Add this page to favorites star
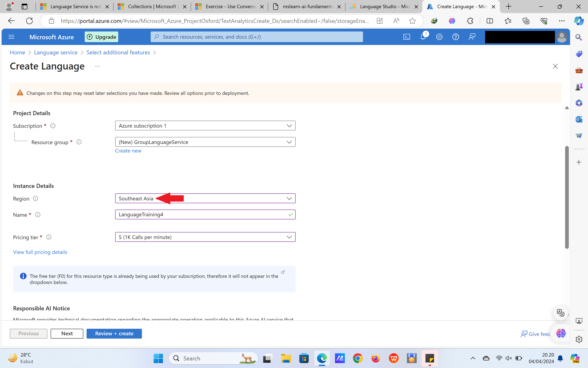 coord(412,21)
